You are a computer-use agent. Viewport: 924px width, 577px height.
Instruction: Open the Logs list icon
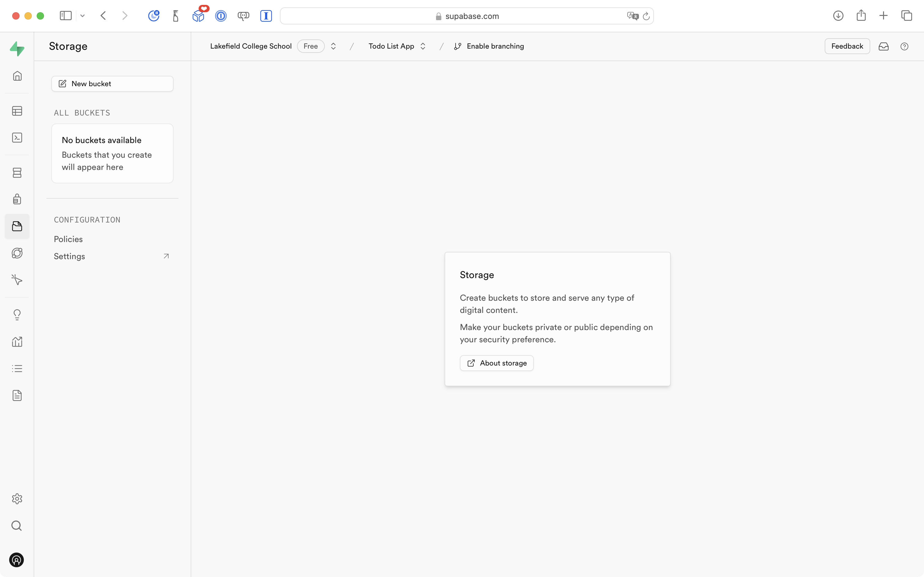click(x=17, y=368)
